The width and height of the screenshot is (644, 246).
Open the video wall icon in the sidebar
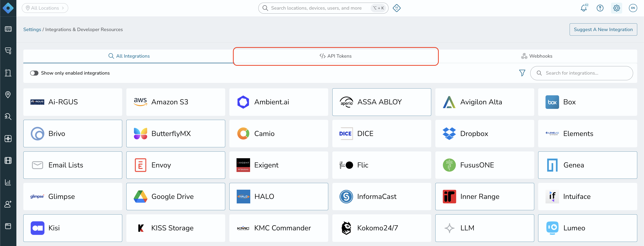(8, 138)
